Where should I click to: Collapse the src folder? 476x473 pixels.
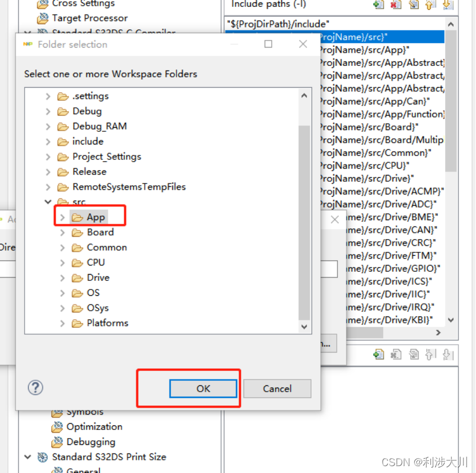[48, 202]
